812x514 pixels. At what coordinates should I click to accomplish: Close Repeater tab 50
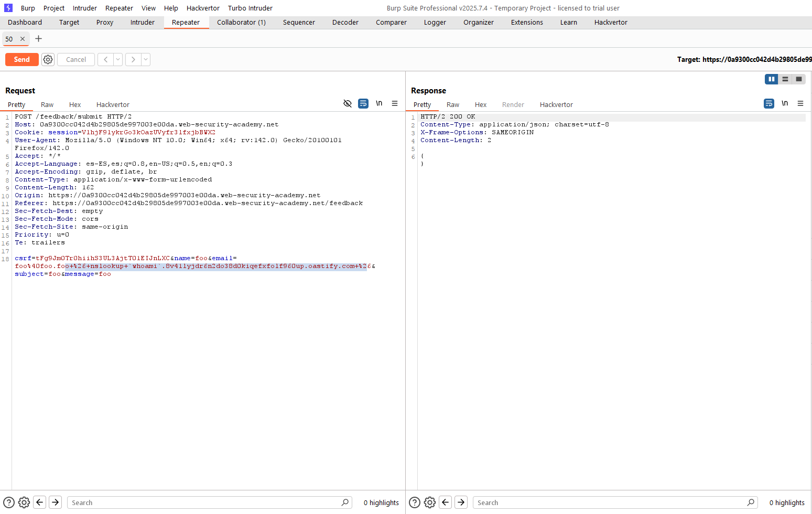coord(23,39)
